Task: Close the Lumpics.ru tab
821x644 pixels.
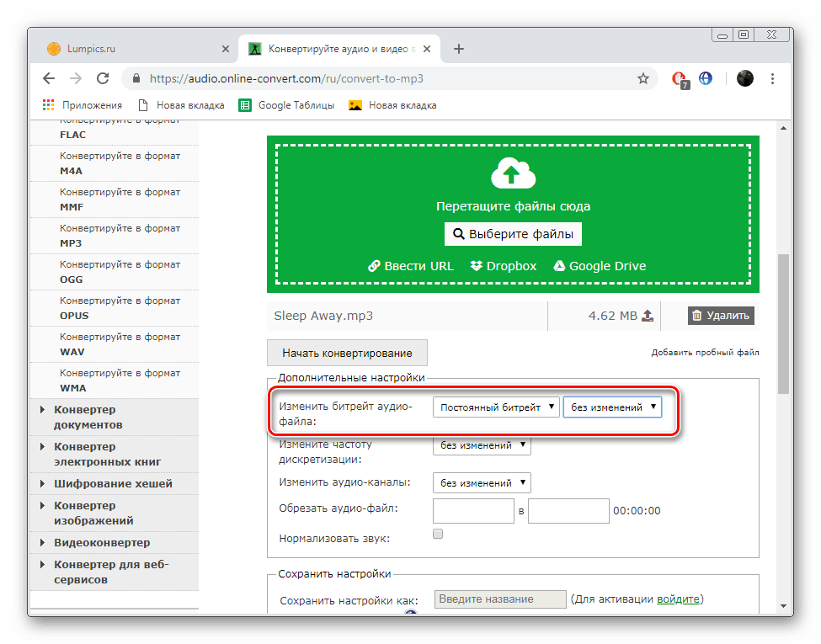Action: (226, 49)
